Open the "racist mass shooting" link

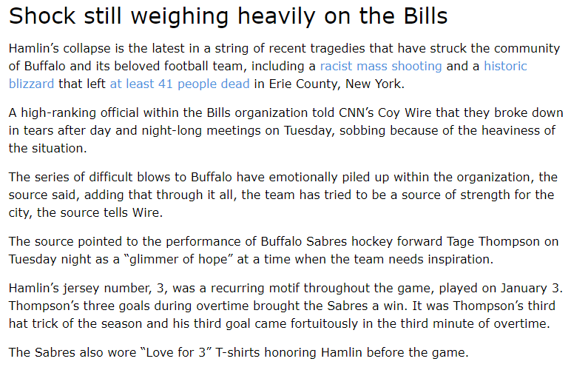click(x=381, y=66)
